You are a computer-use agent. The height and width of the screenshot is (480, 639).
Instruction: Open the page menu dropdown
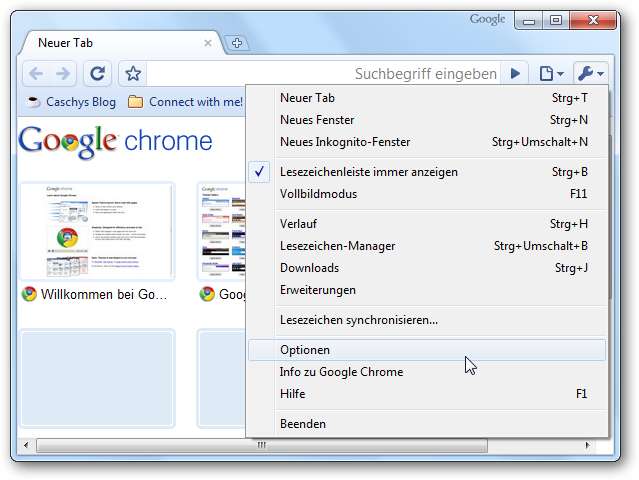[551, 74]
